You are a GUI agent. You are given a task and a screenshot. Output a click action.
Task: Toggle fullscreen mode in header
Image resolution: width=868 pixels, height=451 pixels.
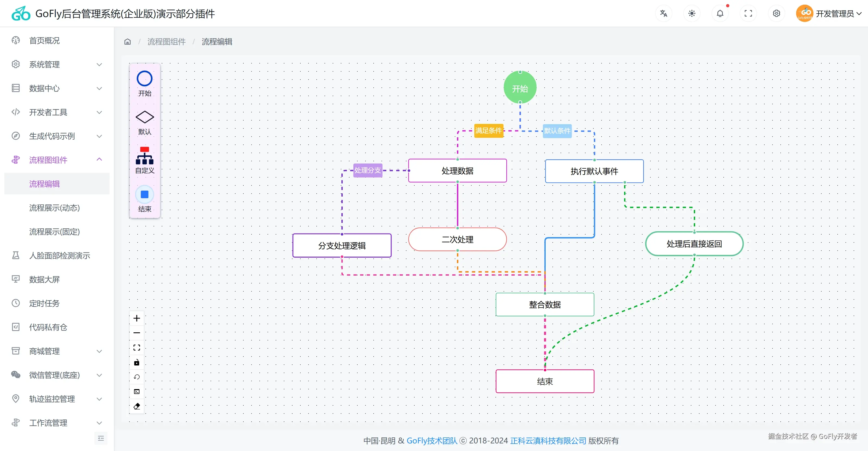(x=748, y=14)
